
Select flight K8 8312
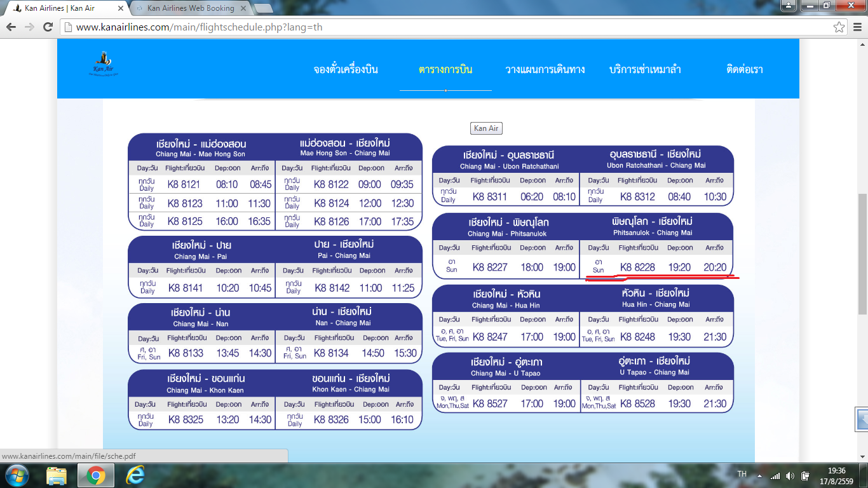coord(637,197)
